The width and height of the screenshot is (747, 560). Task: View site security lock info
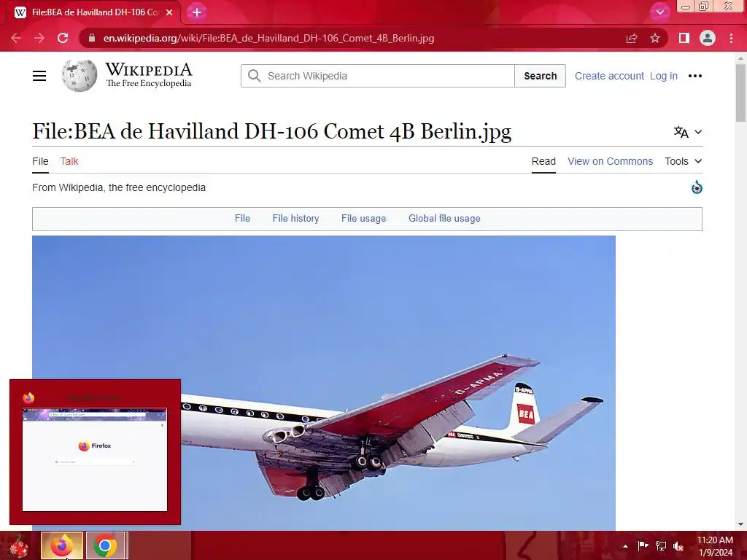pos(92,38)
